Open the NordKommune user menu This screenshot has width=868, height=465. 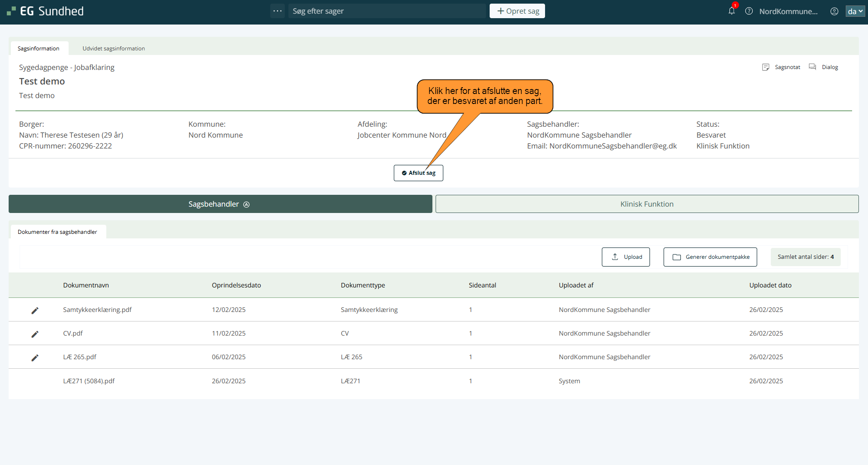(x=788, y=11)
